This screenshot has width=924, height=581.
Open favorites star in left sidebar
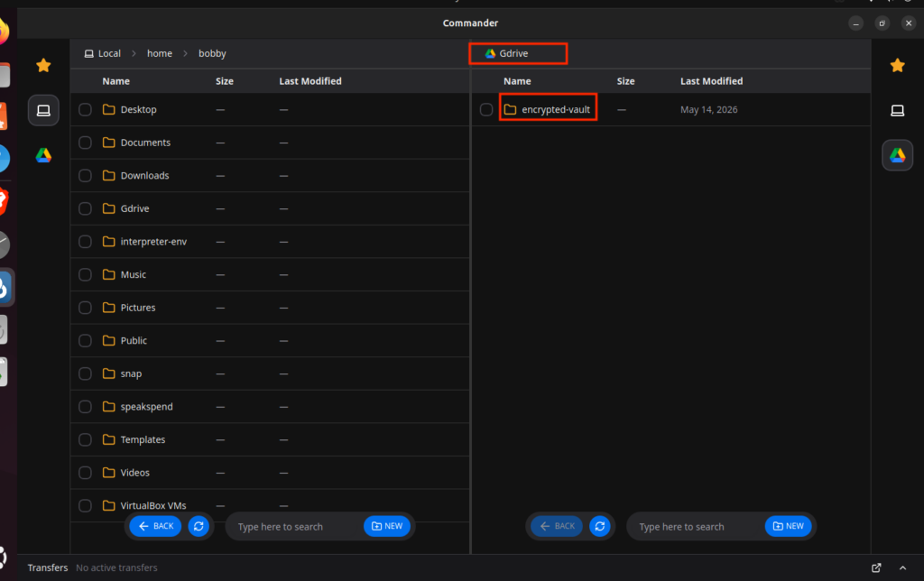point(43,65)
